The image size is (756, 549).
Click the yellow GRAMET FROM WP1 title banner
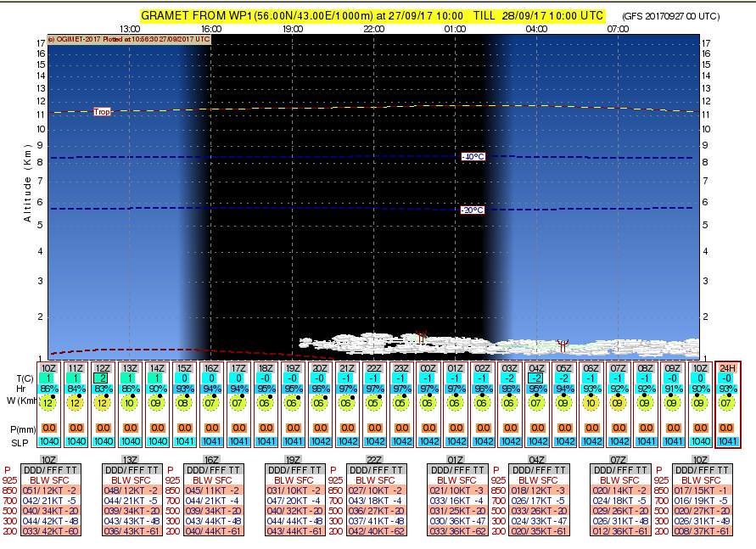point(375,15)
